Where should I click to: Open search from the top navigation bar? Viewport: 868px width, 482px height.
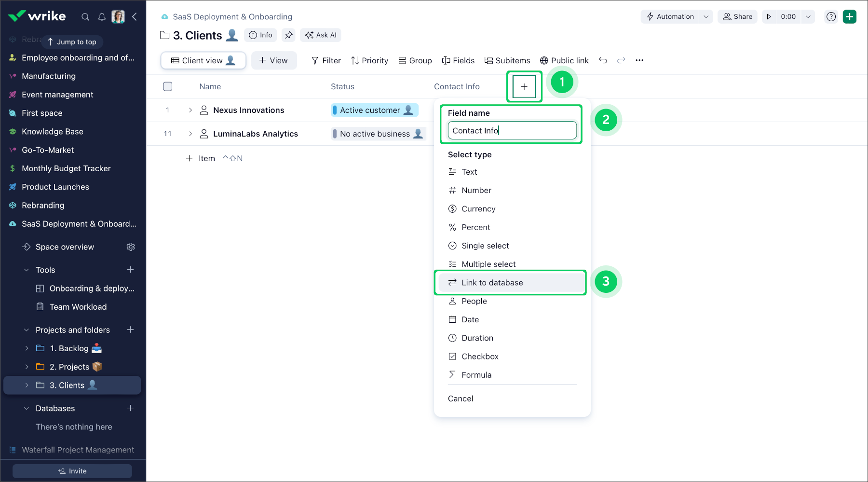click(85, 16)
